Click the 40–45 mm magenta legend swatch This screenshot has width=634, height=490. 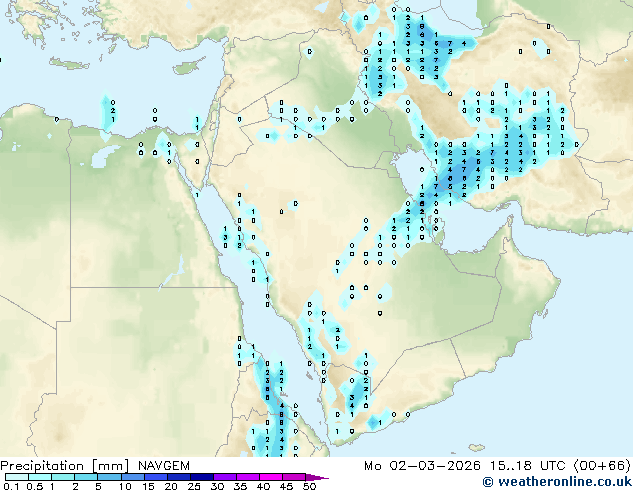pos(271,477)
